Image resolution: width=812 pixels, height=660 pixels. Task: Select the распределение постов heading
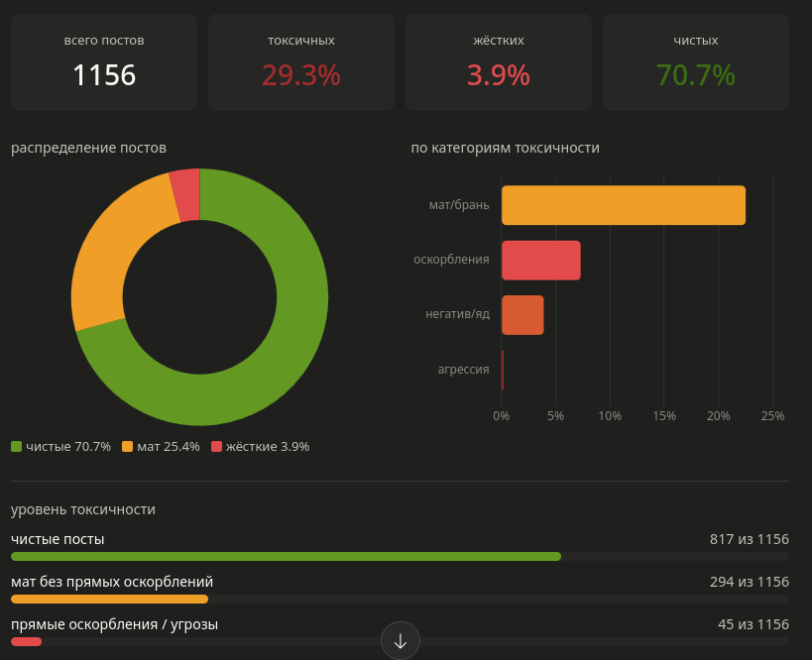88,148
